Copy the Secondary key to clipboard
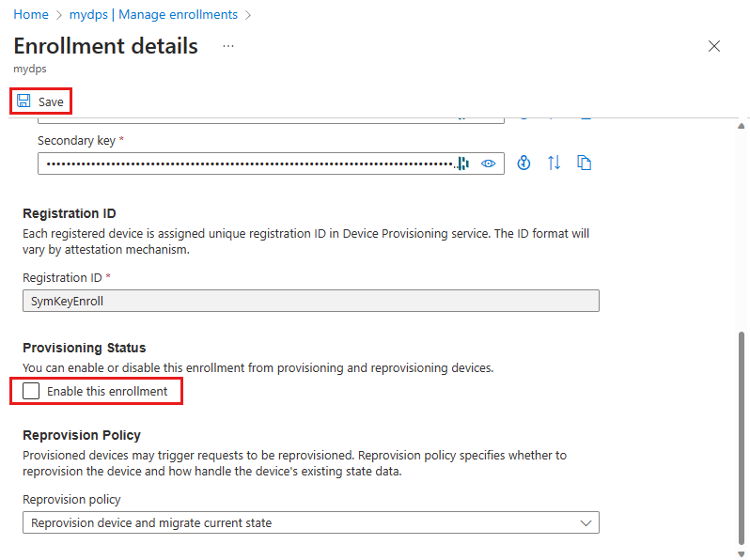750x560 pixels. point(585,163)
